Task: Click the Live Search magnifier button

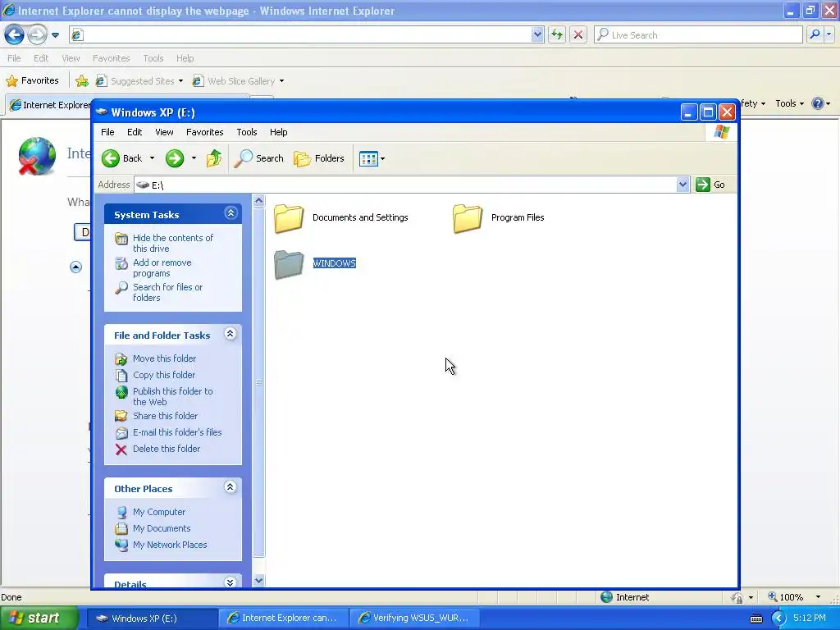Action: [815, 34]
